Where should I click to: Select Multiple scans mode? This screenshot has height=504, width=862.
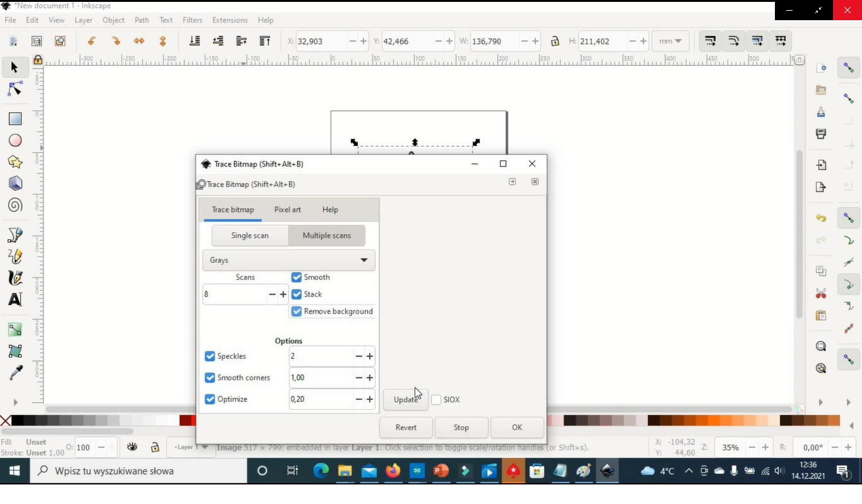[327, 235]
